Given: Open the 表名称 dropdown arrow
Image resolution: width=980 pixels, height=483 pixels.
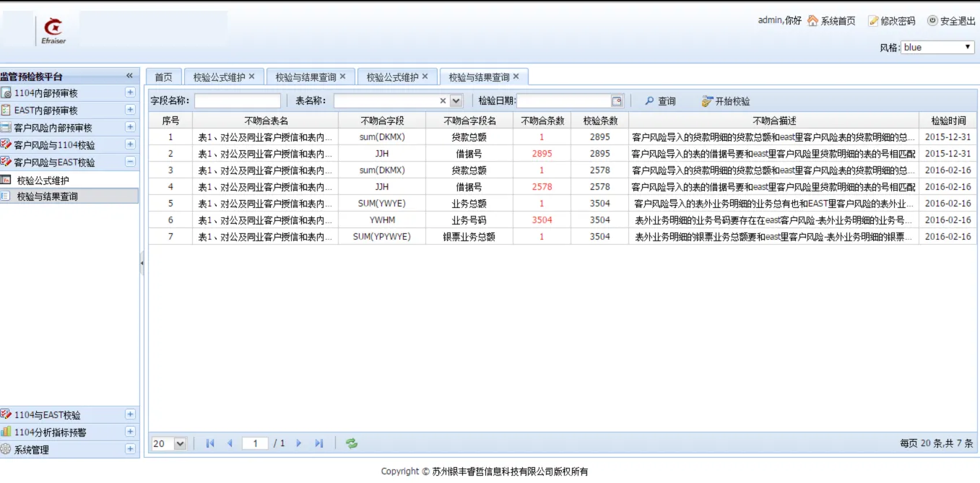Looking at the screenshot, I should [456, 101].
